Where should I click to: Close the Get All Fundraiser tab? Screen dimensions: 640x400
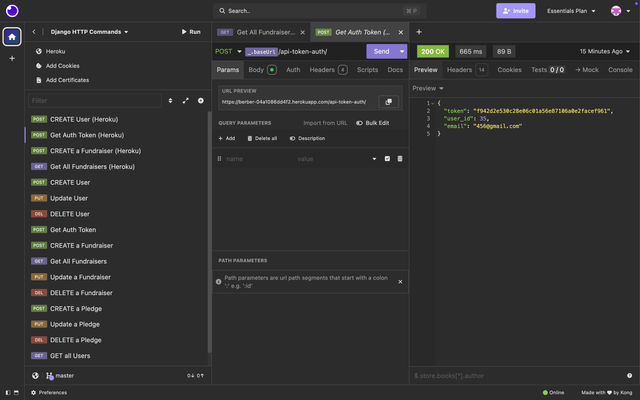pos(302,32)
